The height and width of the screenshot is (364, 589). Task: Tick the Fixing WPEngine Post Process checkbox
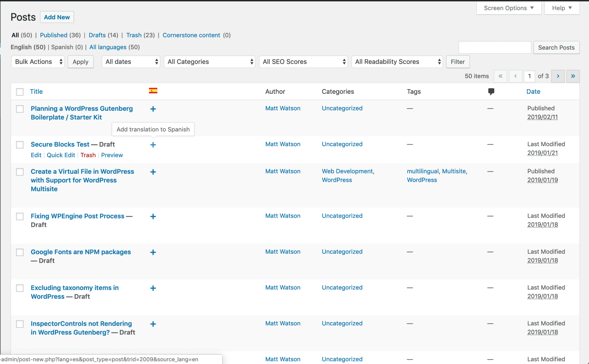[20, 217]
